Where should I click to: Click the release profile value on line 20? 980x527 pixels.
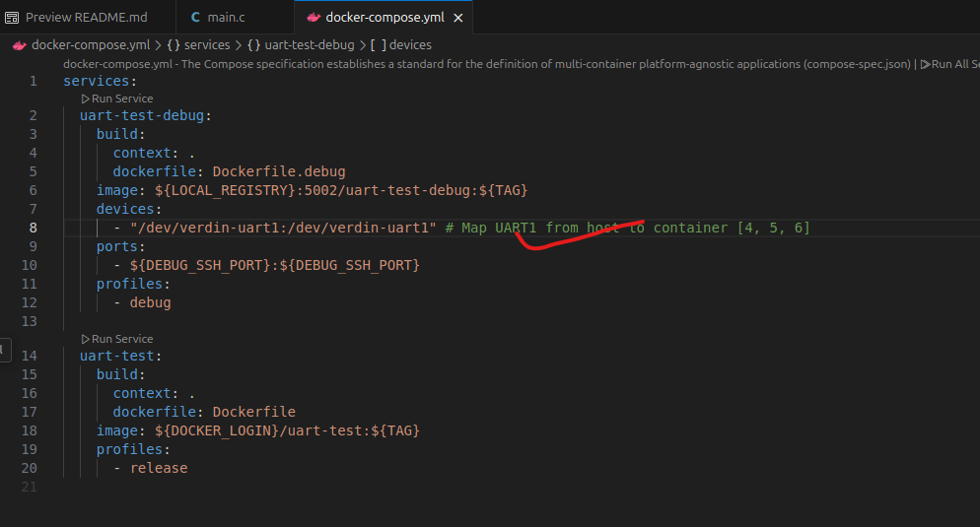(x=159, y=468)
